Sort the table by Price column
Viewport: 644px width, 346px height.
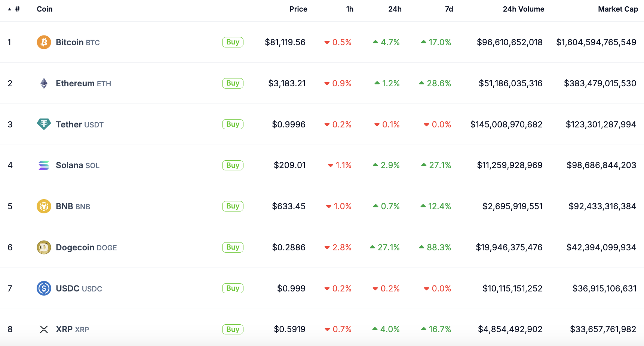pos(298,9)
